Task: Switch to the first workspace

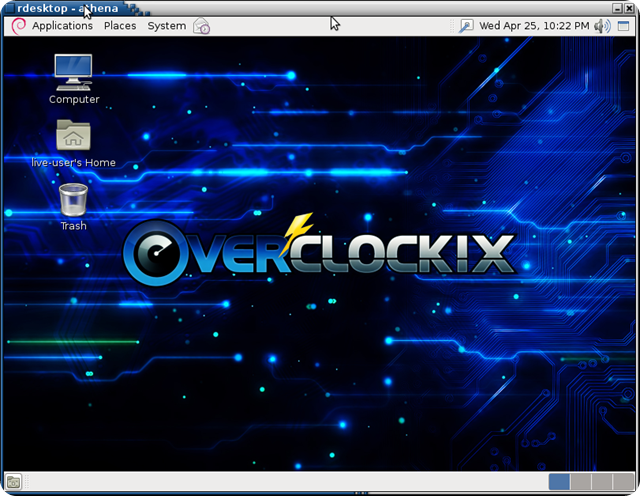Action: (559, 482)
